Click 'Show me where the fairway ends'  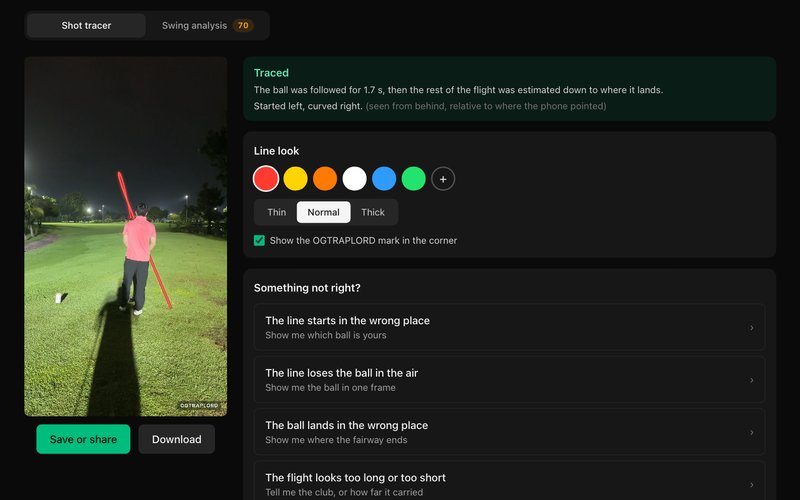coord(336,440)
